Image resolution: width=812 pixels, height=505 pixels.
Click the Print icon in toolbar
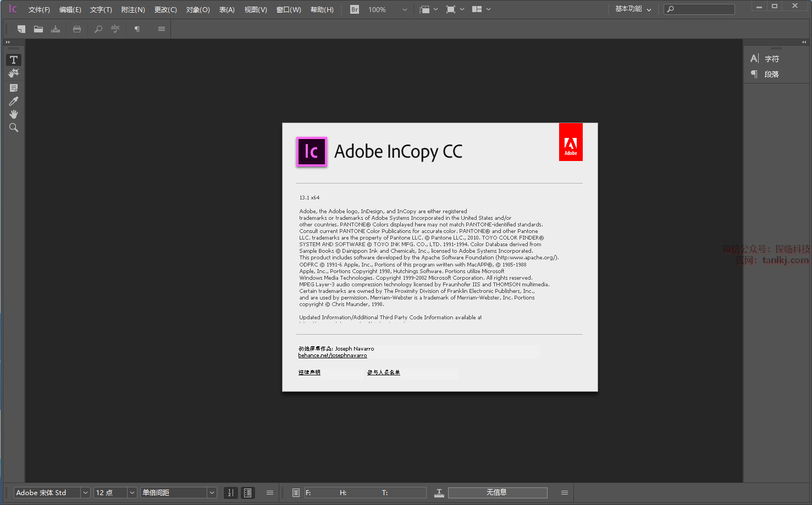[x=77, y=29]
